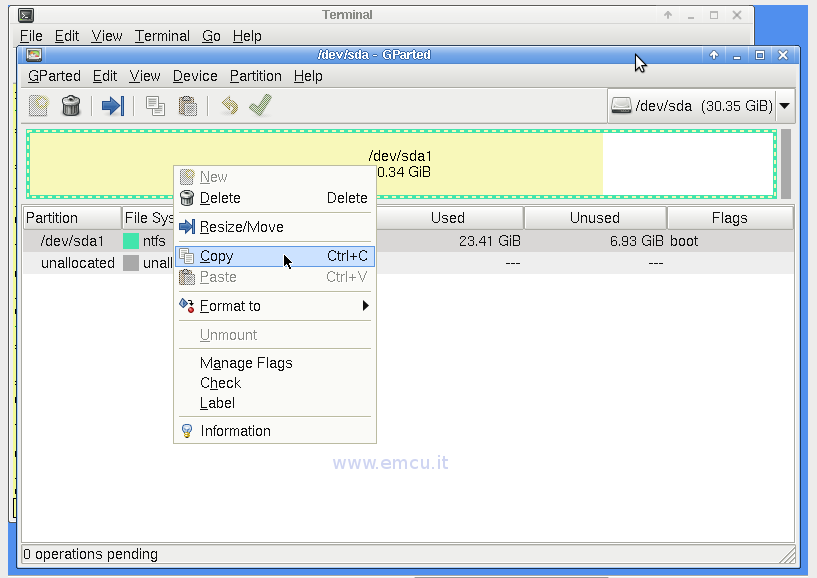Open the Edit menu in GParted
Viewport: 817px width, 578px height.
pos(105,76)
